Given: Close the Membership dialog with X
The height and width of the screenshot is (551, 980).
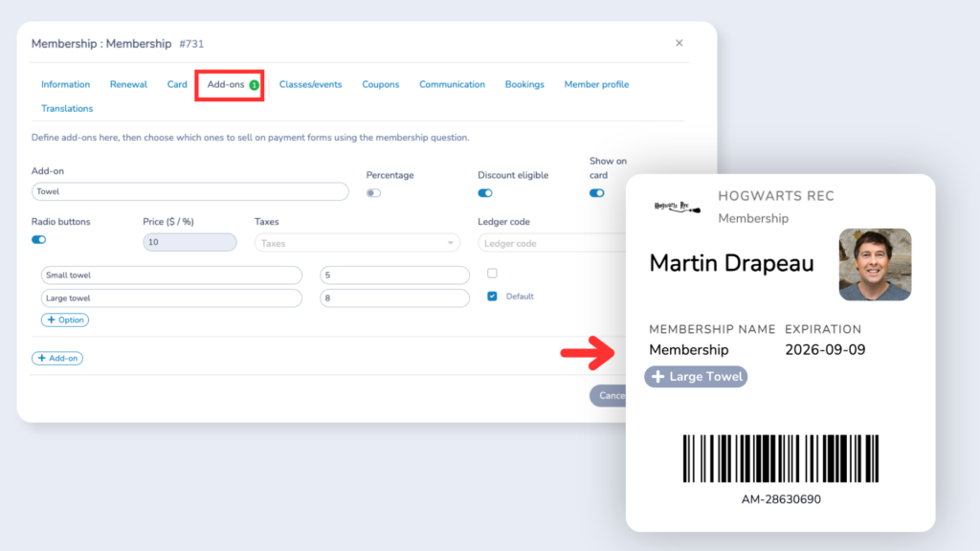Looking at the screenshot, I should (x=679, y=43).
